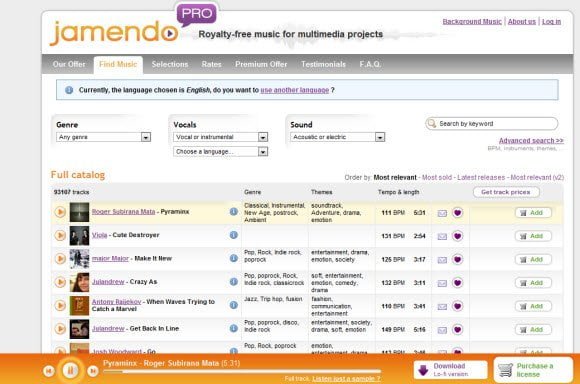Click heart icon on Pyraminx row

(457, 213)
